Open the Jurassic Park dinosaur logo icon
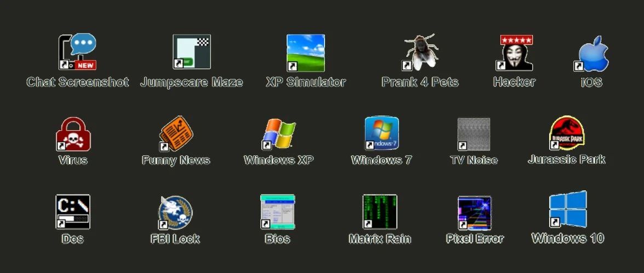 [567, 133]
